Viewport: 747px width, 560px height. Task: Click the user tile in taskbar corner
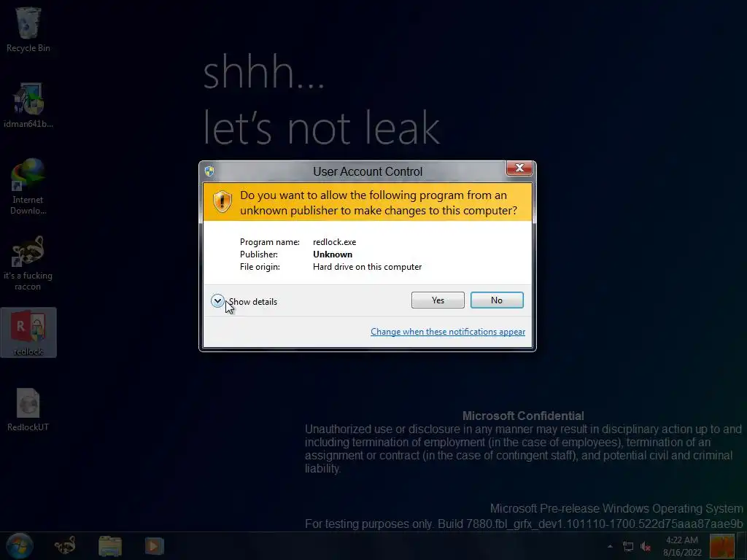click(x=721, y=546)
